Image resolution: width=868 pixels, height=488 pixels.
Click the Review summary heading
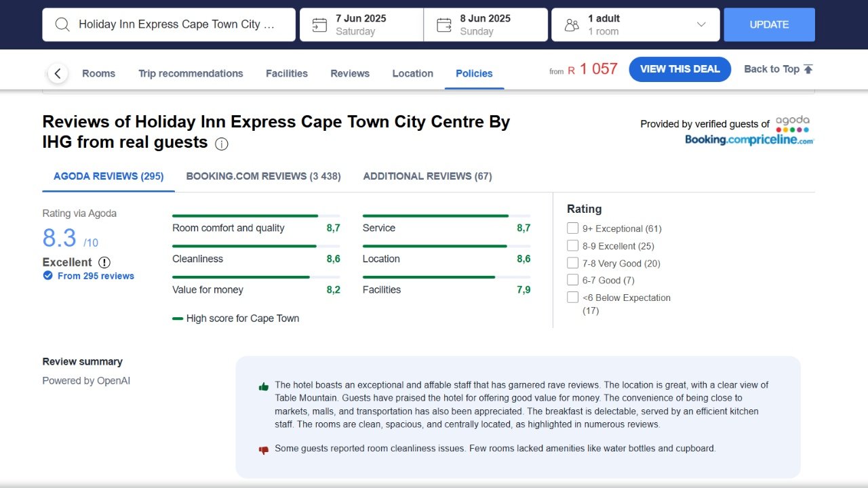tap(83, 362)
